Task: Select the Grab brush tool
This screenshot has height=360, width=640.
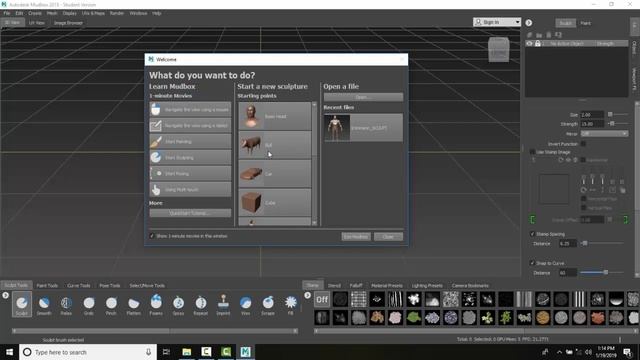Action: (x=89, y=304)
